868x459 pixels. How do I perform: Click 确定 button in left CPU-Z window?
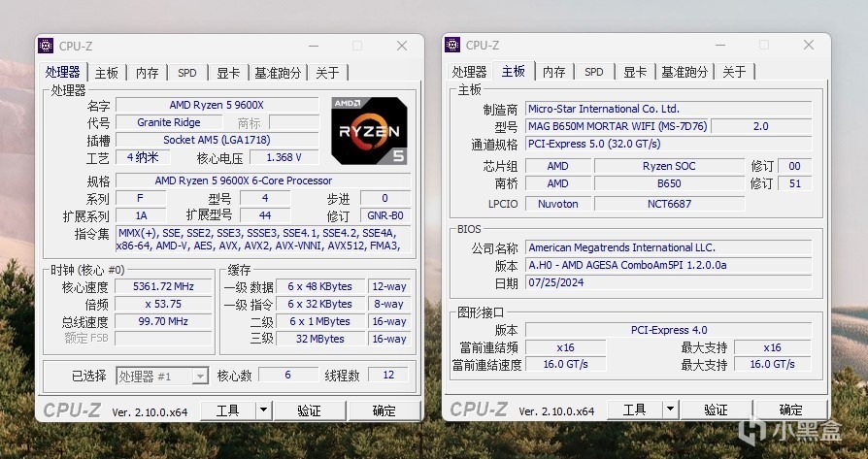tap(384, 410)
